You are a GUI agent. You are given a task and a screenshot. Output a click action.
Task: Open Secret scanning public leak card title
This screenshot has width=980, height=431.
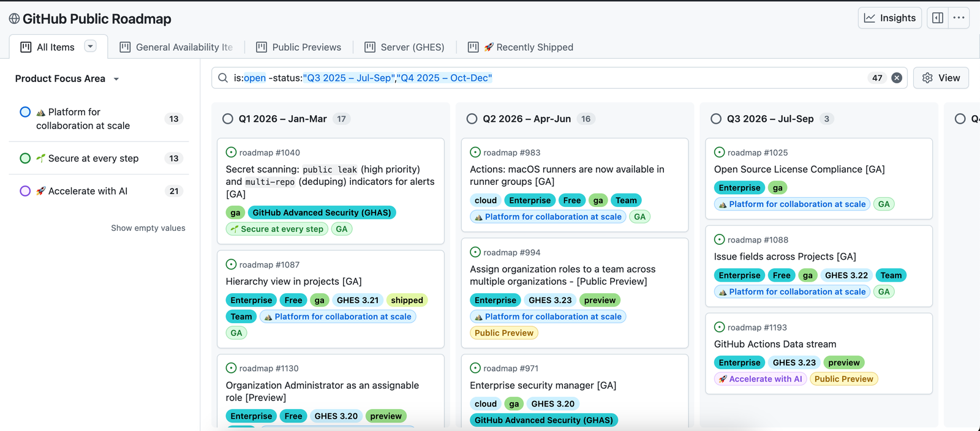(330, 181)
